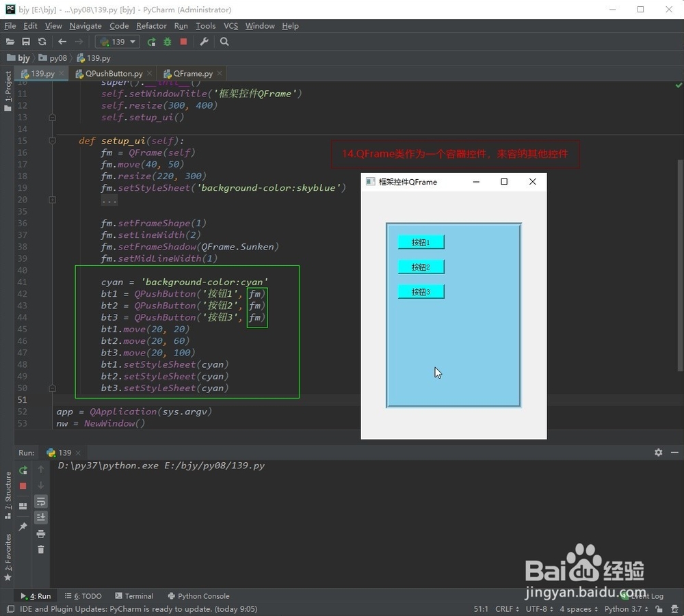Screen dimensions: 684x616
Task: Open the Refactor menu
Action: 151,26
